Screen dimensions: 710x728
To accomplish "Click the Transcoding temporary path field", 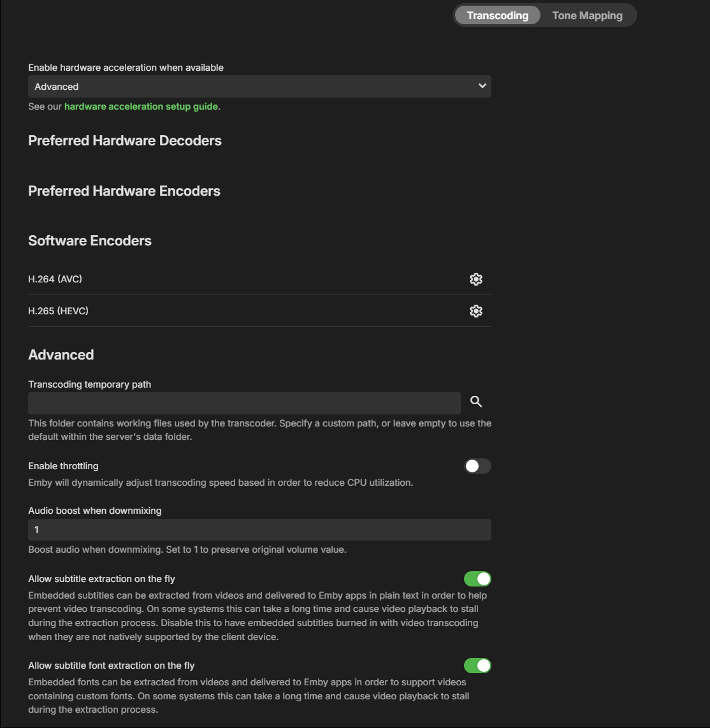I will [244, 403].
